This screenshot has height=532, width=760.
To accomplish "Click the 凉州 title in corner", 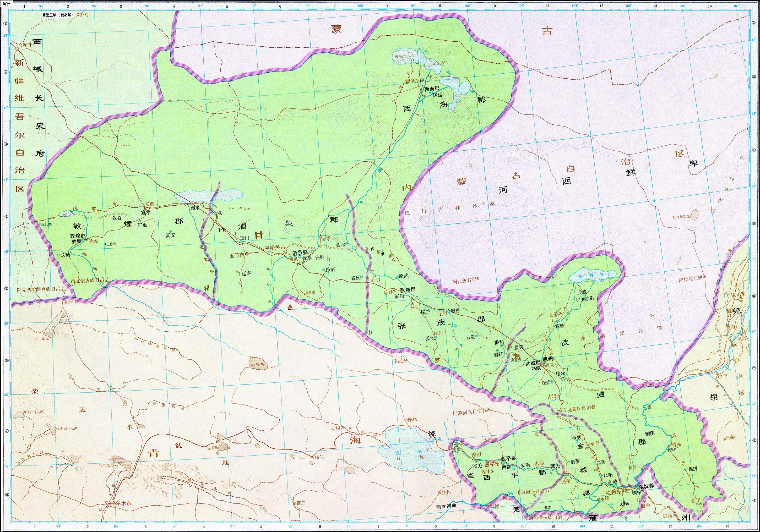I will coord(7,4).
